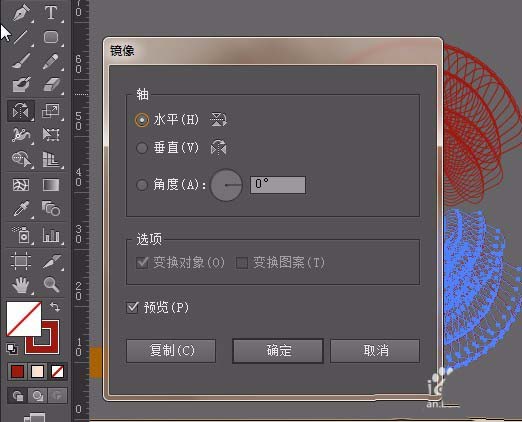This screenshot has height=422, width=522.
Task: Toggle the 变换图案(T) checkbox
Action: coord(242,263)
